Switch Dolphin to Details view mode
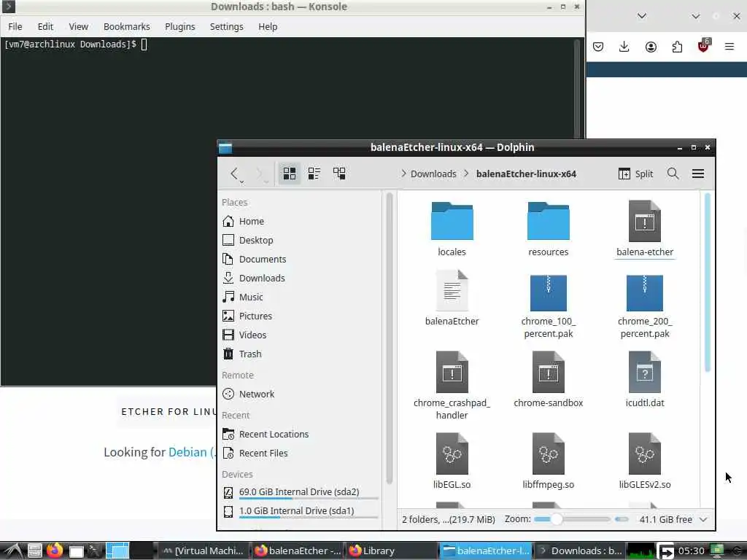This screenshot has width=747, height=560. coord(339,174)
